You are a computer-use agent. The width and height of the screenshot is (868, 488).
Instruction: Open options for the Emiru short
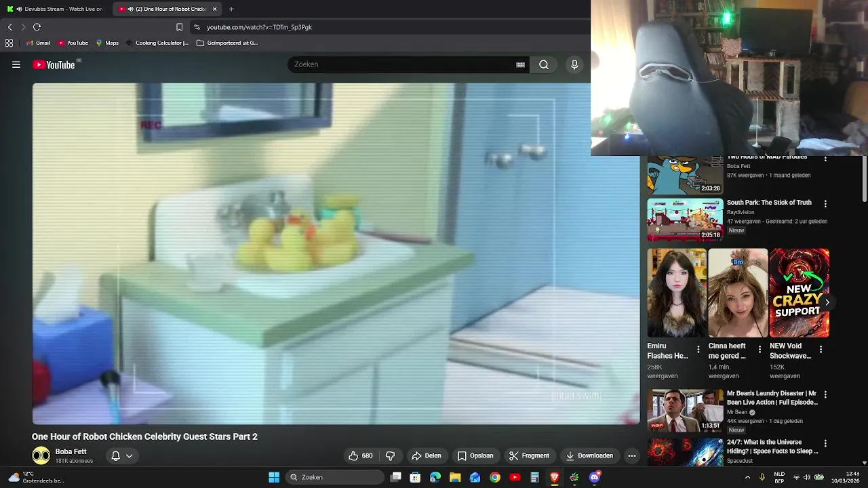tap(698, 350)
